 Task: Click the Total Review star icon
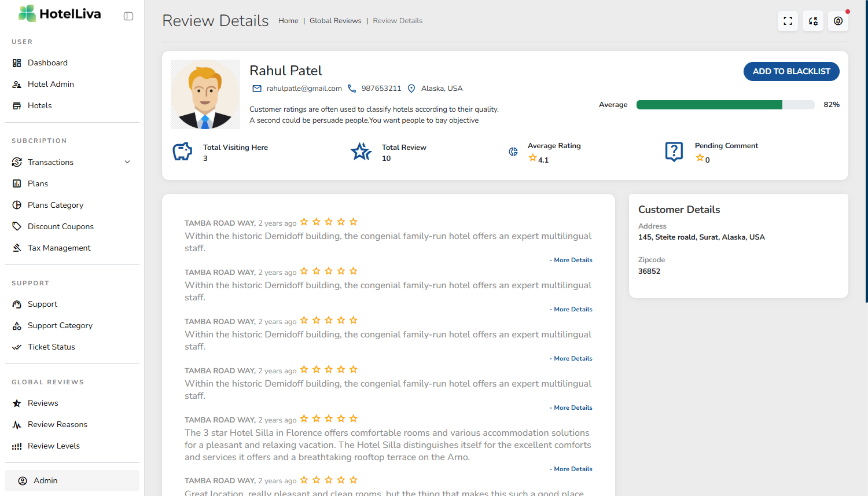[361, 152]
